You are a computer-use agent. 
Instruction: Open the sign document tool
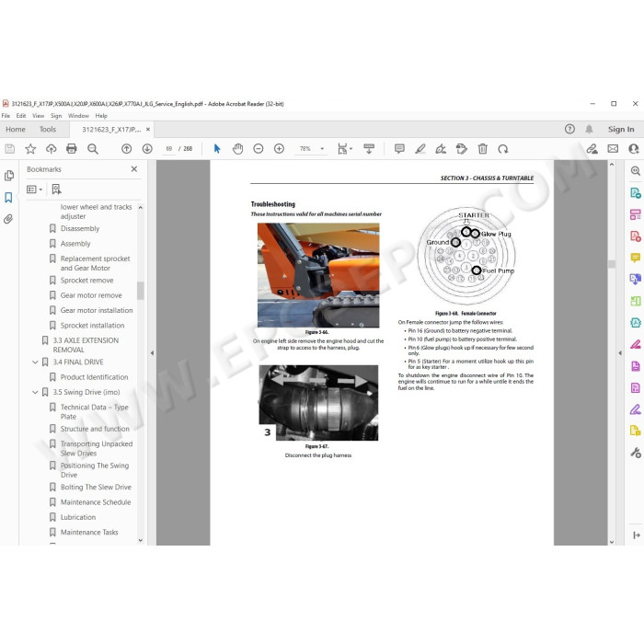441,149
